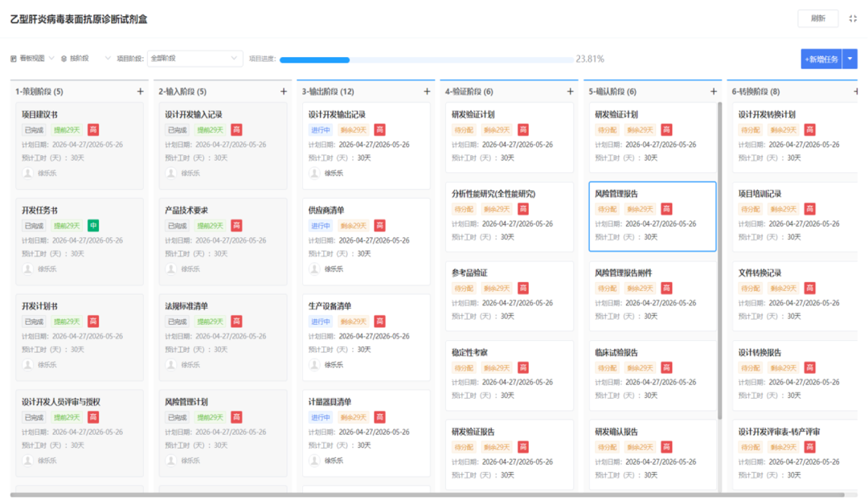This screenshot has width=868, height=504.
Task: Click the red 高 badge on 供应商清单 card
Action: 379,225
